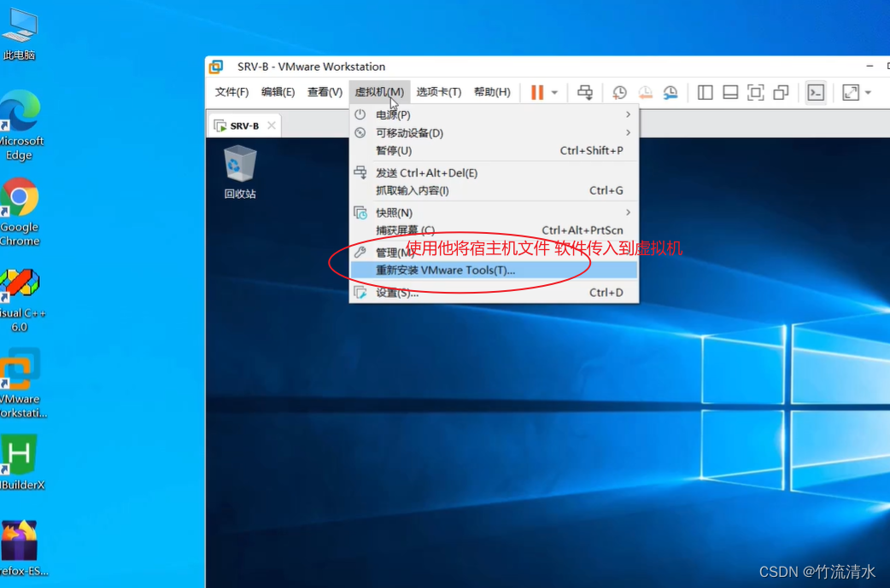Choose 捕获屏幕(C) menu entry
This screenshot has width=890, height=588.
[x=494, y=230]
